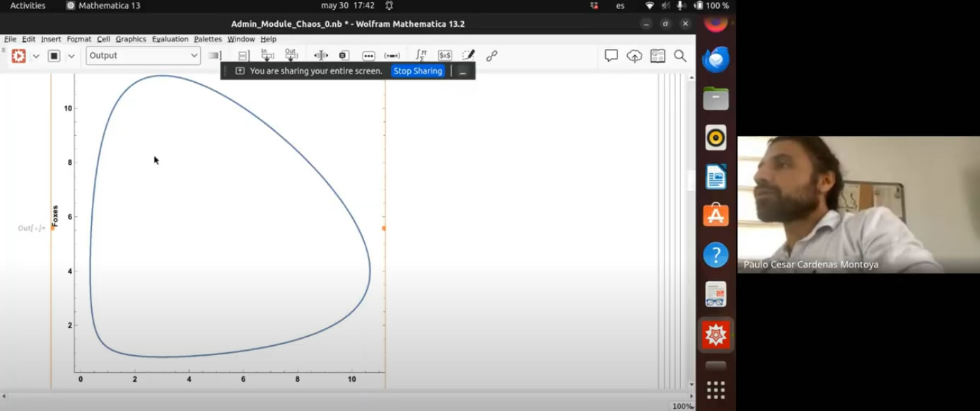Click the notification bell icon in top bar
Screen dimensions: 980x411
[390, 6]
